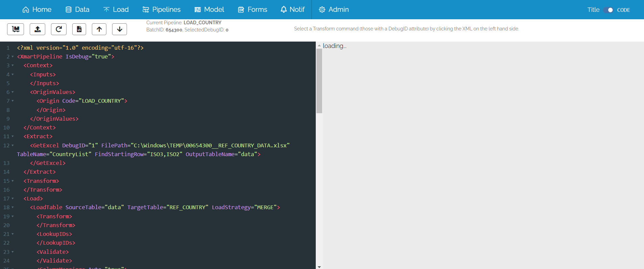Viewport: 644px width, 269px height.
Task: Click the upload toolbar icon button
Action: point(37,29)
